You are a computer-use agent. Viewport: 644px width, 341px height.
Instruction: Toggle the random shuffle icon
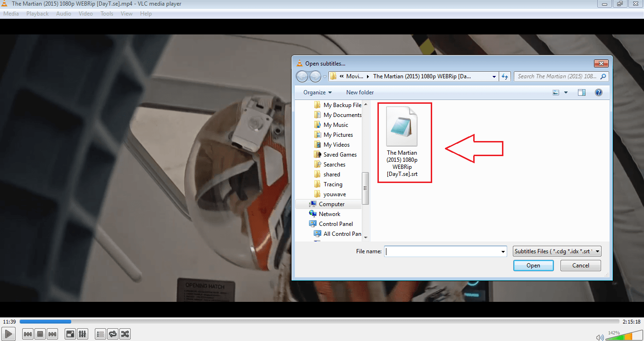click(125, 334)
